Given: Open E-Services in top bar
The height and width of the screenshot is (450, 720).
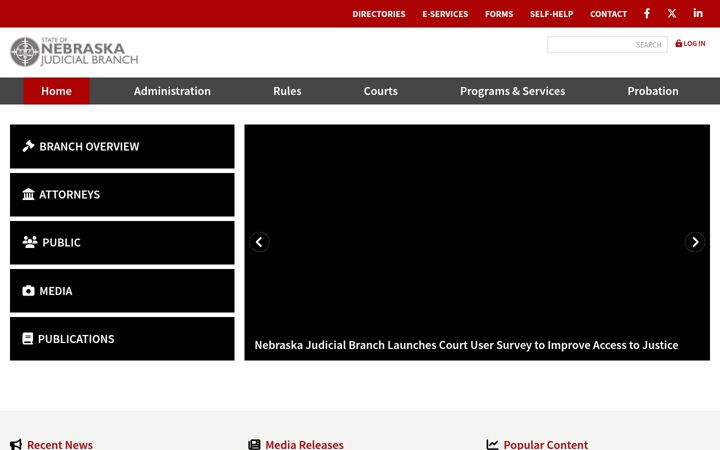Looking at the screenshot, I should point(445,14).
